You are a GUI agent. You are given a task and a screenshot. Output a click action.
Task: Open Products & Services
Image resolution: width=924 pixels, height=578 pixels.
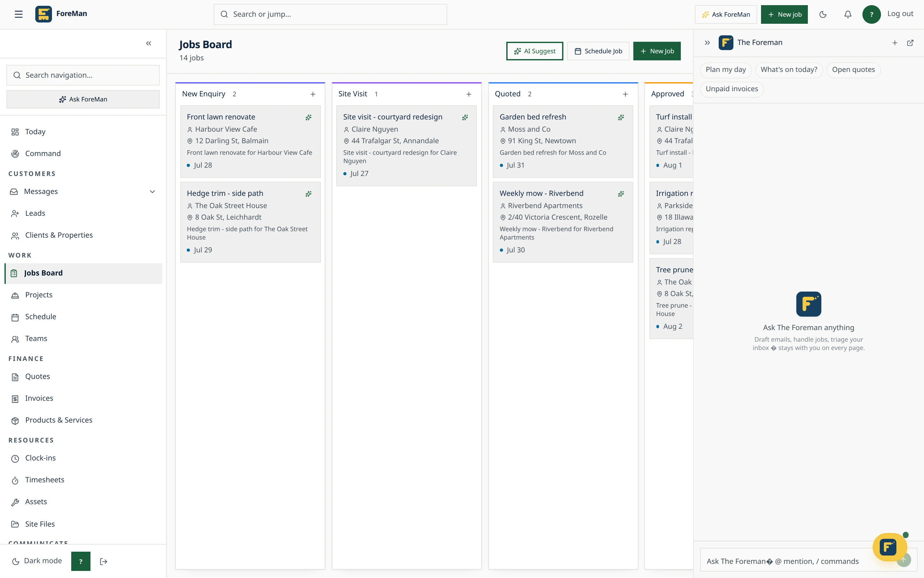point(83,420)
